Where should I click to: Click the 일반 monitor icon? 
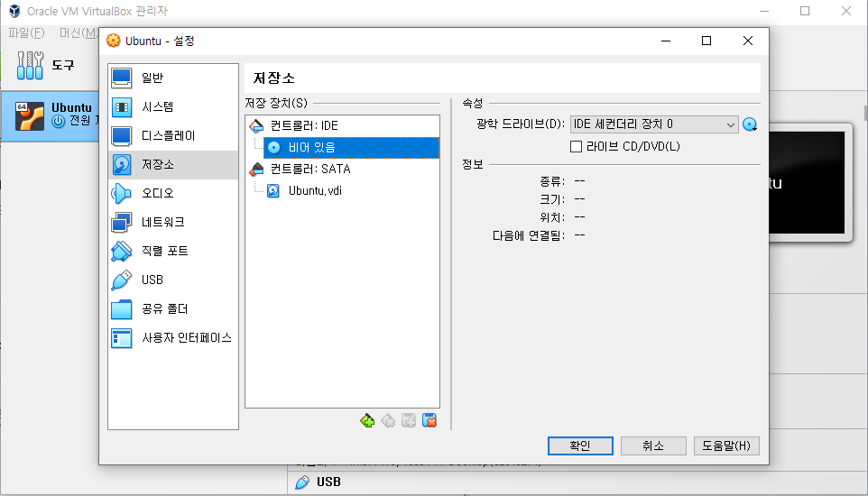[121, 78]
